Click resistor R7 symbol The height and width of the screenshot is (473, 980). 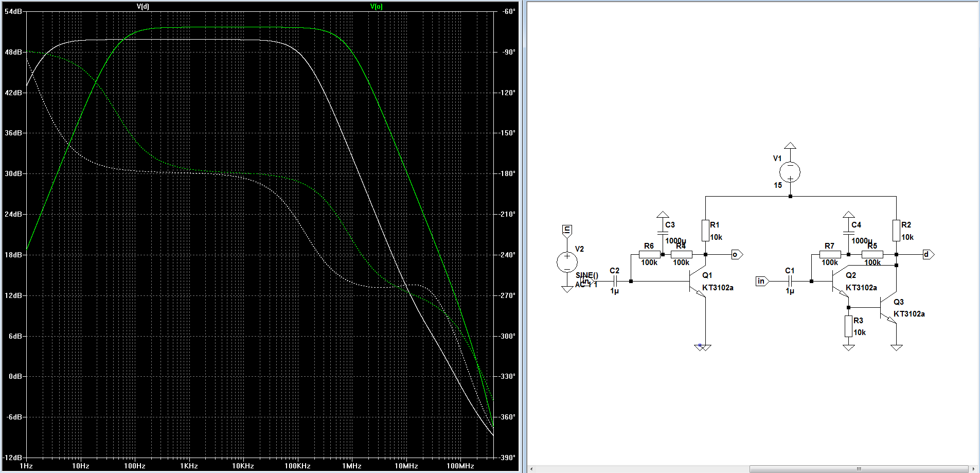pyautogui.click(x=830, y=254)
